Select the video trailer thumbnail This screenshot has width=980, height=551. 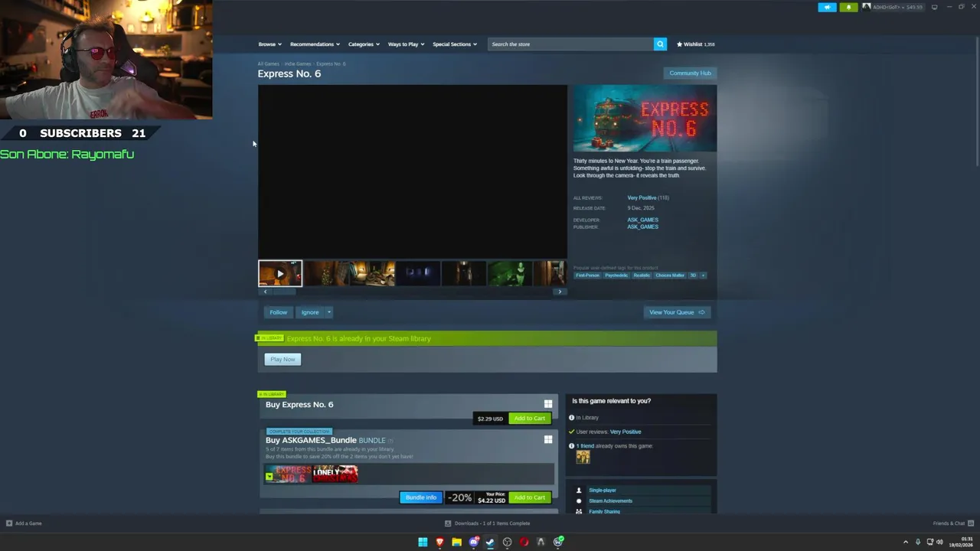(280, 273)
